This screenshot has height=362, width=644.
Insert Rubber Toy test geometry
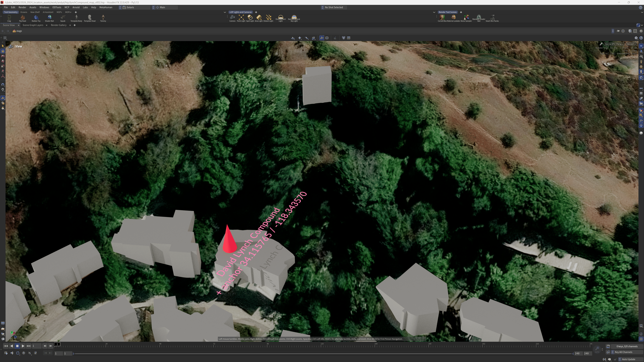(x=36, y=18)
